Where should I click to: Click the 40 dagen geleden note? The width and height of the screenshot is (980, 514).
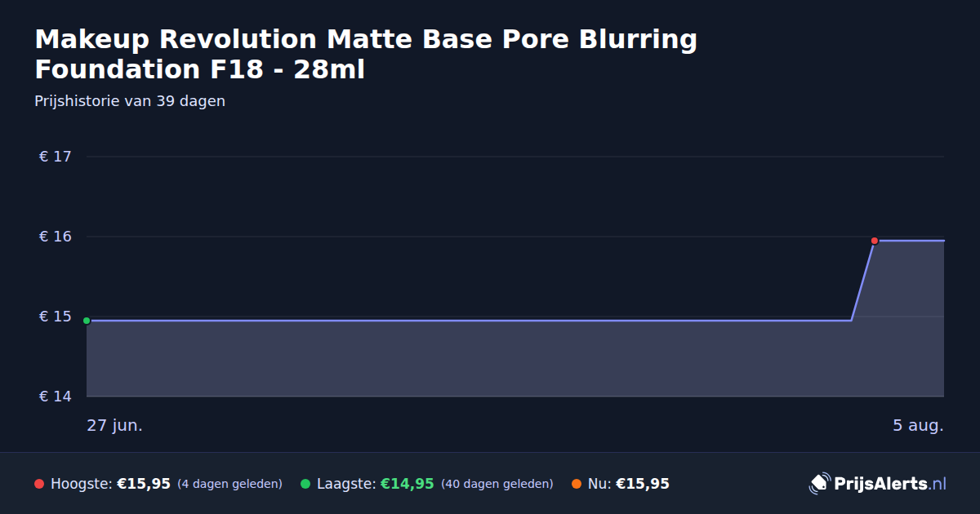[497, 484]
